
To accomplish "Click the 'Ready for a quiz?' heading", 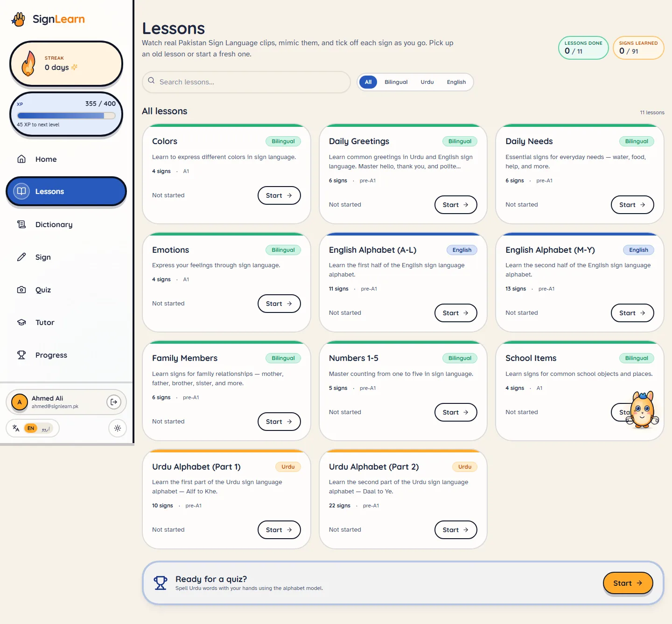I will 211,579.
